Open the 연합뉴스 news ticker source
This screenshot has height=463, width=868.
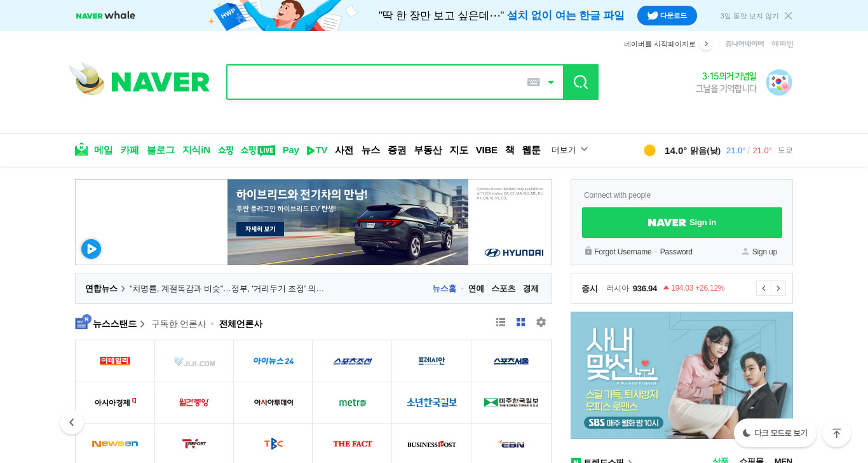tap(102, 289)
